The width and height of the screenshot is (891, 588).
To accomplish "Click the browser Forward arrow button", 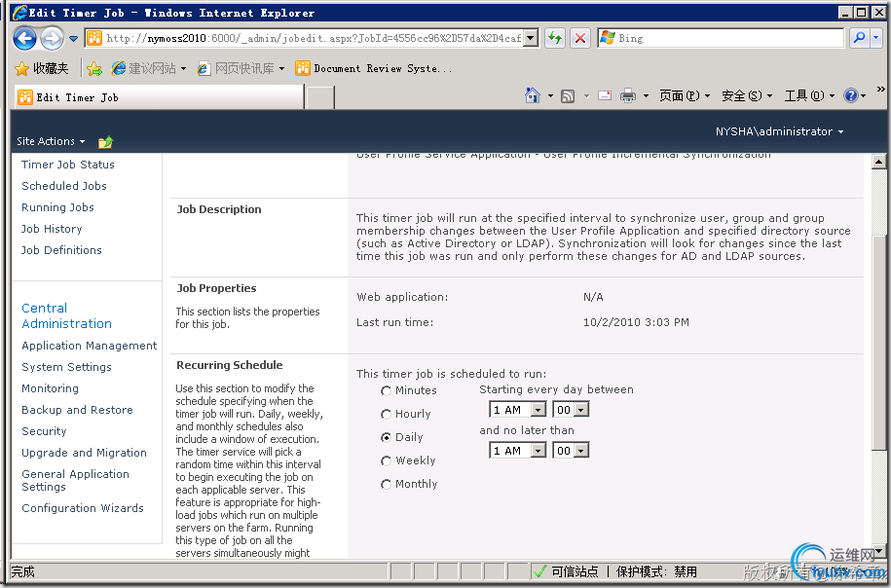I will click(52, 39).
